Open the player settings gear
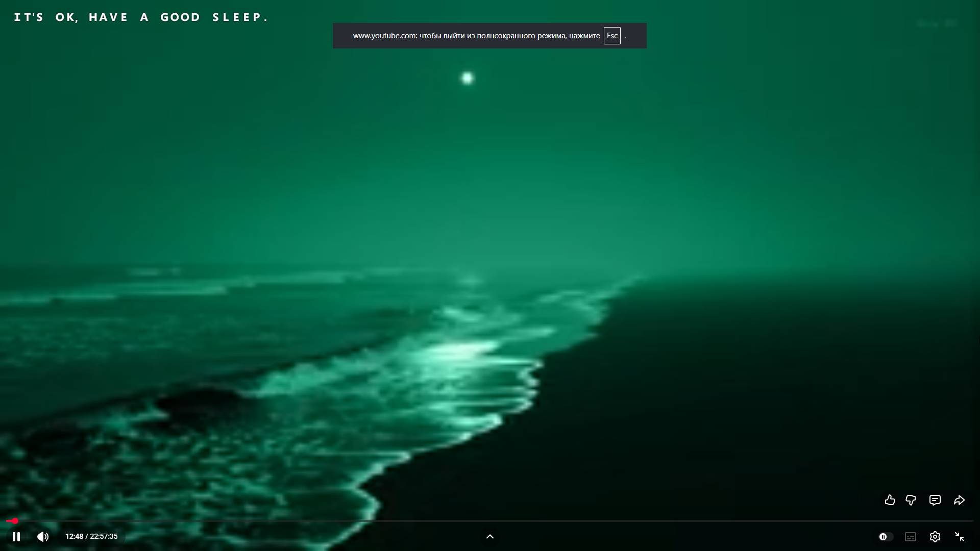980x551 pixels. coord(935,537)
